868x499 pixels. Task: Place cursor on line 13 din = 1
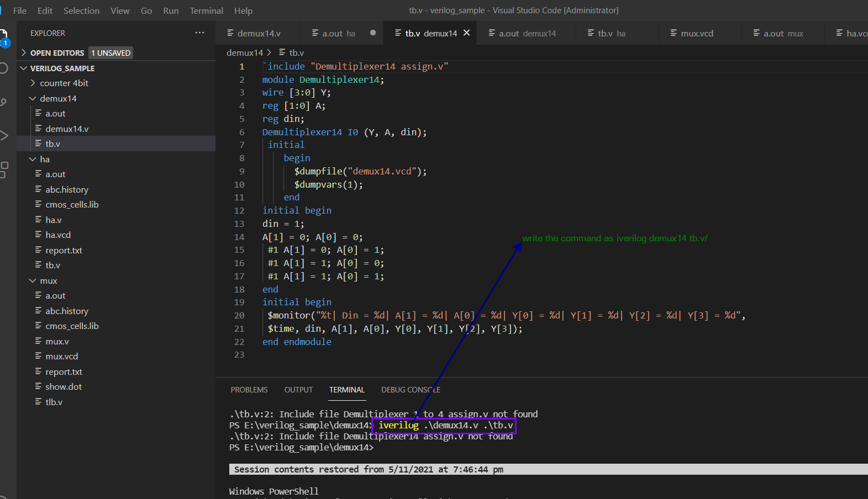[x=283, y=224]
